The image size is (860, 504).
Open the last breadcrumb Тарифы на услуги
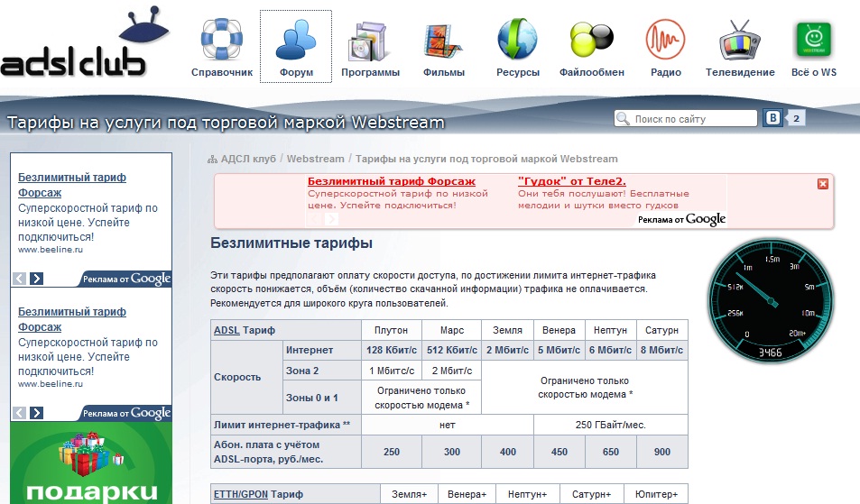(486, 159)
